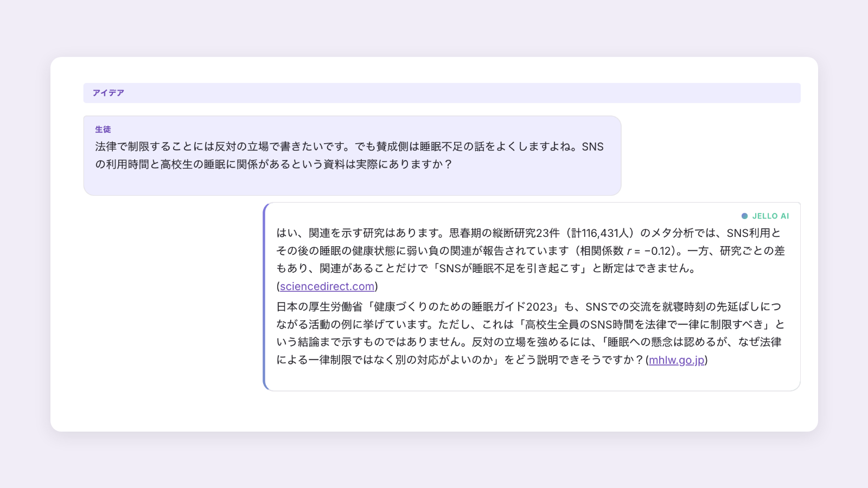Open the sciencedirect.com source link
The width and height of the screenshot is (868, 488).
327,286
